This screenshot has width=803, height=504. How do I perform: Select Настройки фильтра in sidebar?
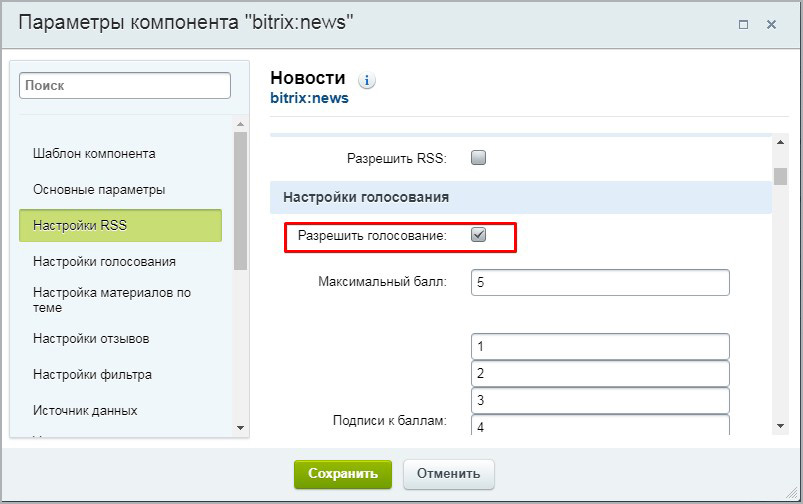coord(92,375)
